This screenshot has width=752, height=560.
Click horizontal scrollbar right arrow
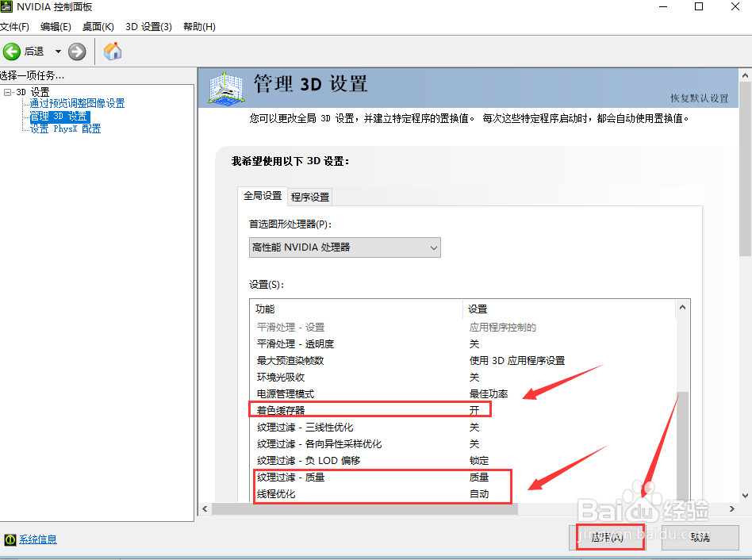pos(732,508)
